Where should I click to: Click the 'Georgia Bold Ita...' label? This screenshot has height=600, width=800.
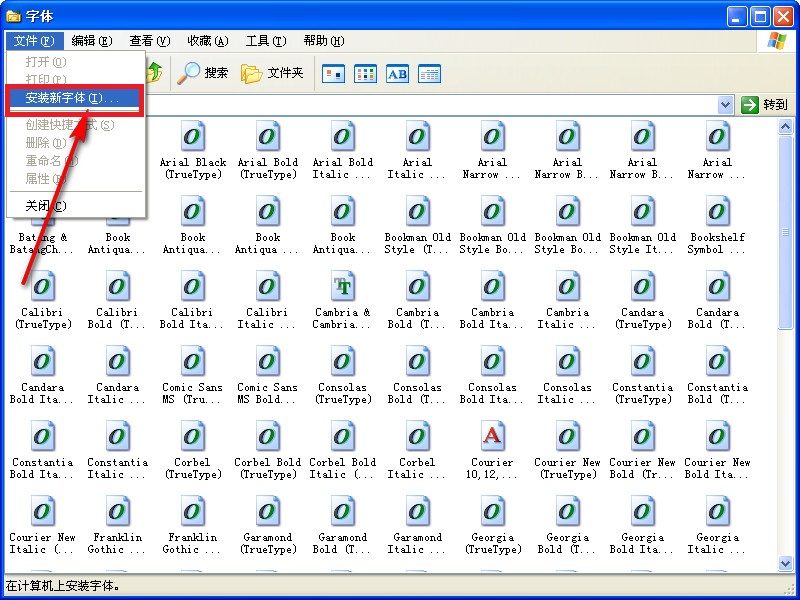642,543
